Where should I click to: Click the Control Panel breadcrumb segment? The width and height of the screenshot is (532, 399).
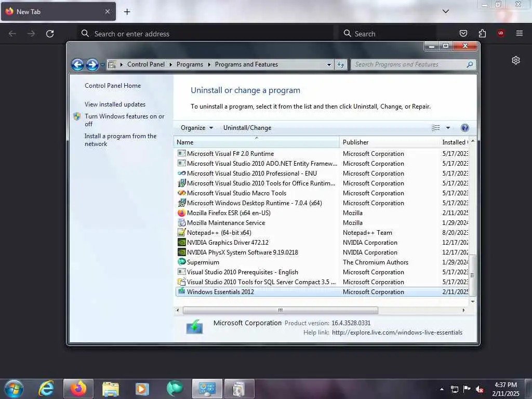click(146, 64)
